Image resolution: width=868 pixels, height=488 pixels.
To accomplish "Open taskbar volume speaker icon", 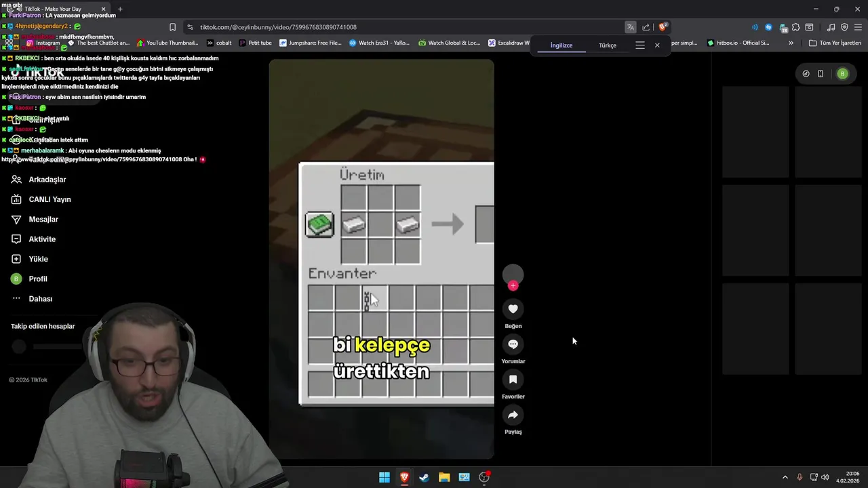I will pyautogui.click(x=825, y=477).
